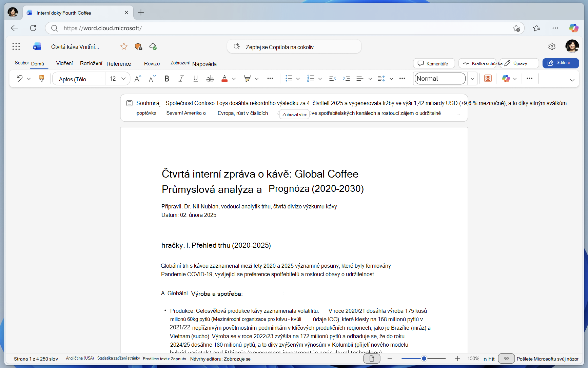Decrease font size
The height and width of the screenshot is (368, 588).
152,79
